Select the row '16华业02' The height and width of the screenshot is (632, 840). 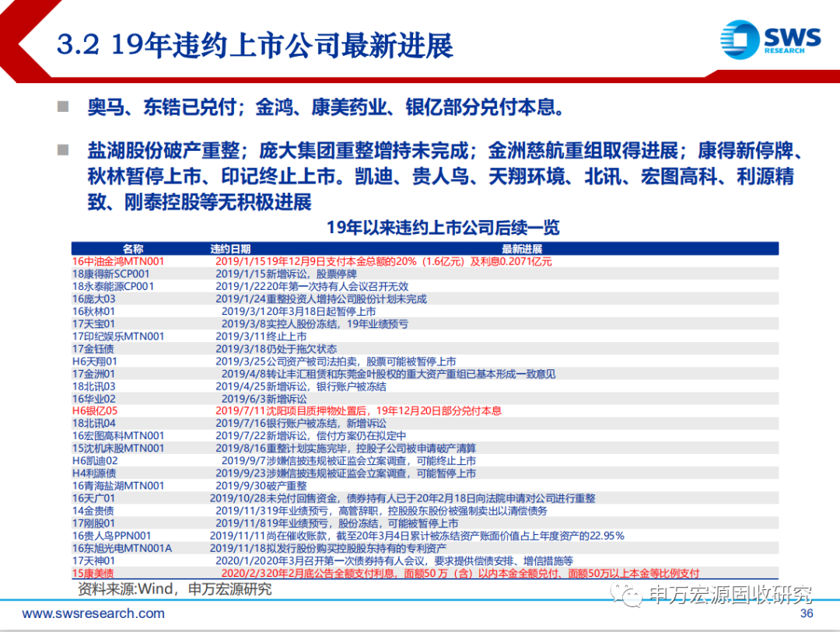(x=425, y=399)
